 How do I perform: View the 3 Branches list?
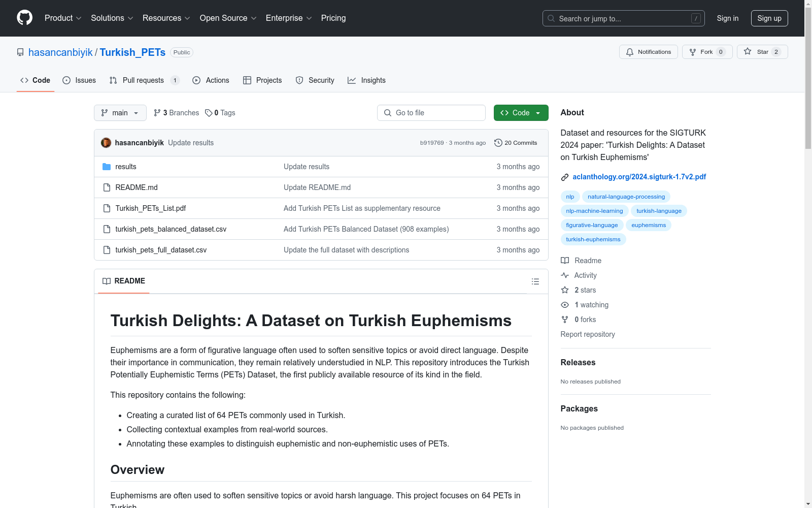point(177,113)
